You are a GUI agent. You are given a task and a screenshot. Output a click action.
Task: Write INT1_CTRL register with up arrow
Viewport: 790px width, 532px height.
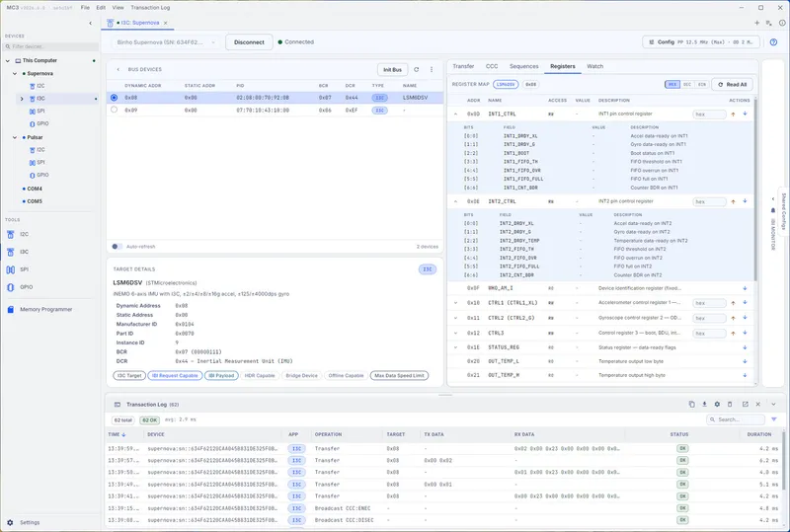733,114
